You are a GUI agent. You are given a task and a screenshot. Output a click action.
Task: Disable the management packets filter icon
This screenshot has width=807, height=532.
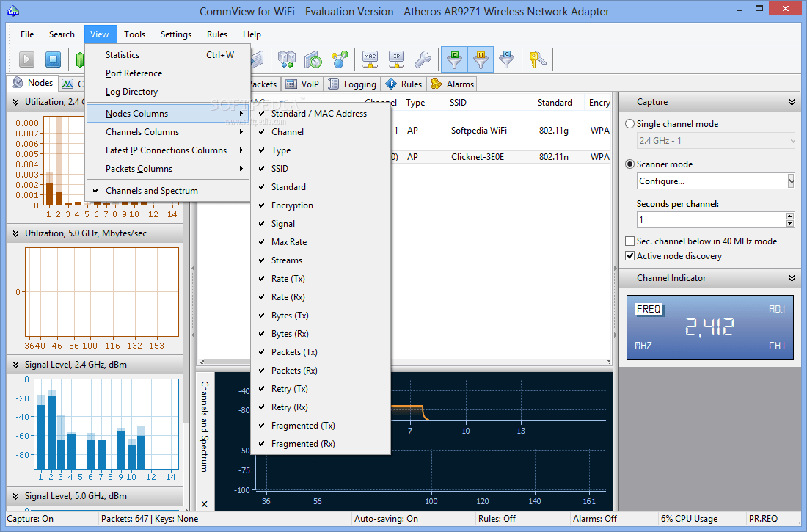(481, 59)
